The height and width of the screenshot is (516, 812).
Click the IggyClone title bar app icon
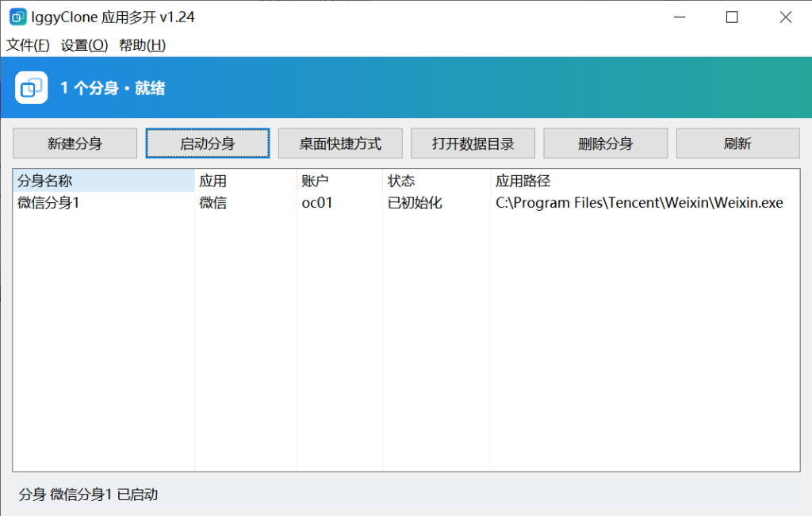pos(18,17)
